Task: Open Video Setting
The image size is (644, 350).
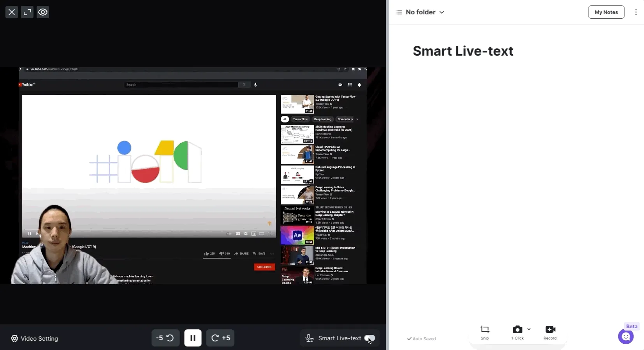Action: click(35, 338)
